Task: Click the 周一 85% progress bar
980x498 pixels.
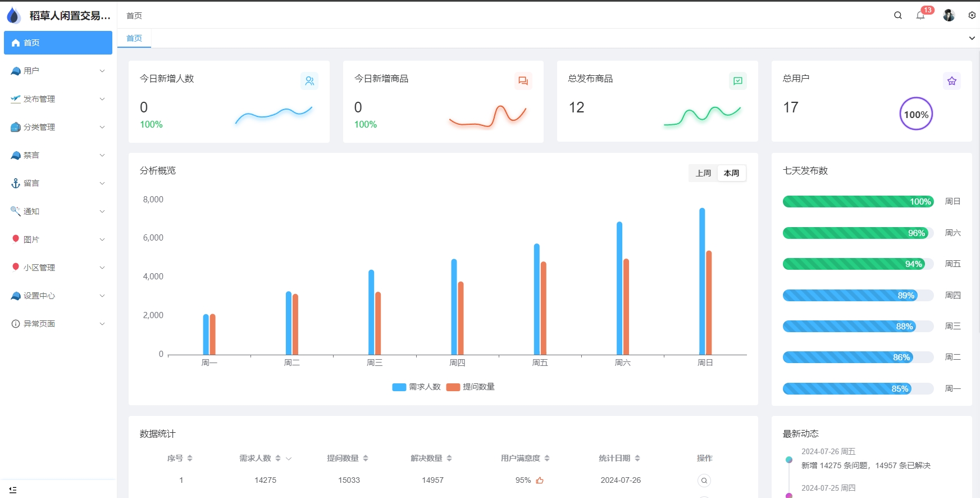Action: 858,388
